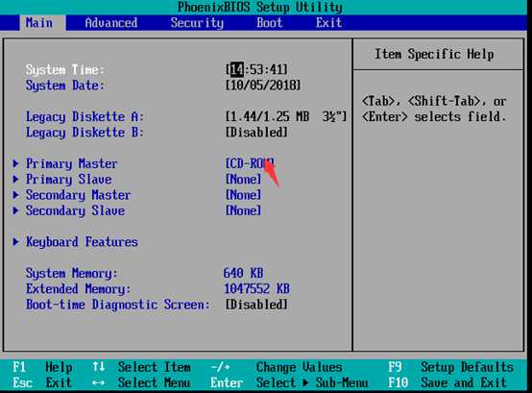This screenshot has width=532, height=393.
Task: Select the System Date label
Action: (64, 86)
